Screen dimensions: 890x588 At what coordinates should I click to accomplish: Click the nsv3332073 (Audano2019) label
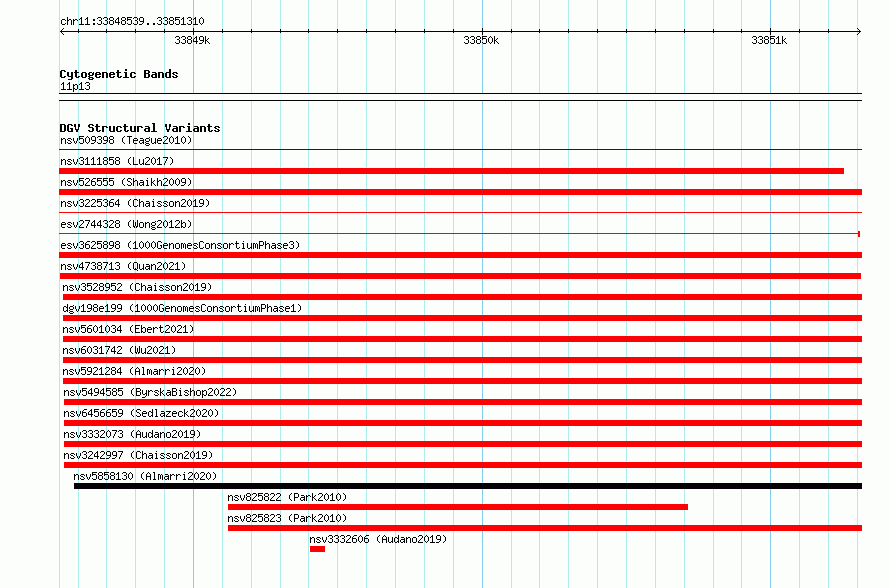coord(132,434)
